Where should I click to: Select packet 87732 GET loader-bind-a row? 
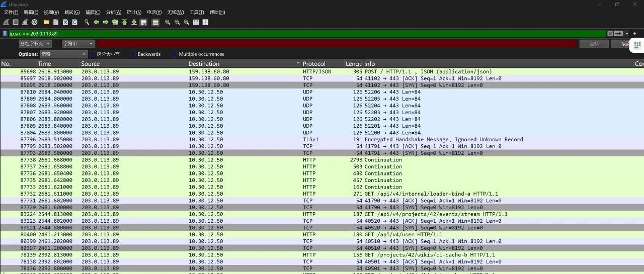[322, 194]
